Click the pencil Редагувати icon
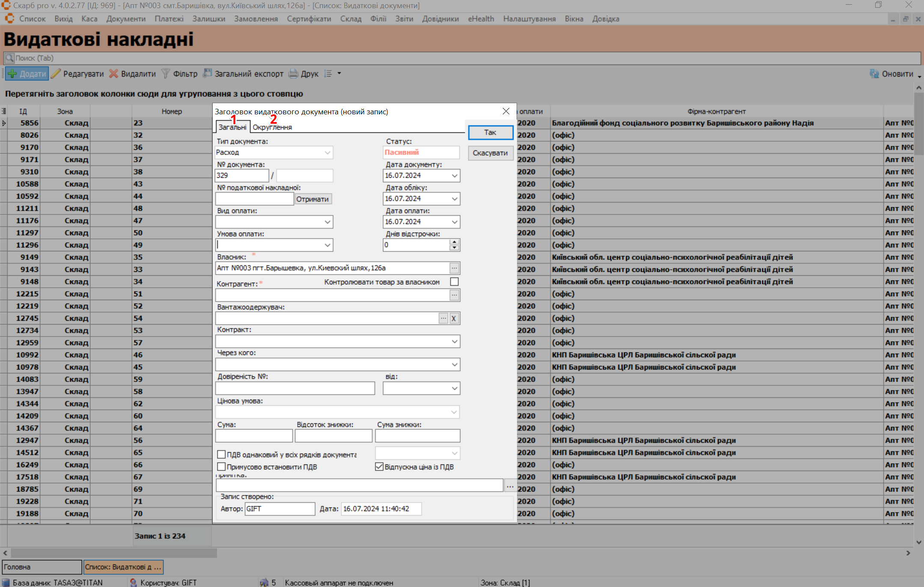924x587 pixels. point(56,74)
